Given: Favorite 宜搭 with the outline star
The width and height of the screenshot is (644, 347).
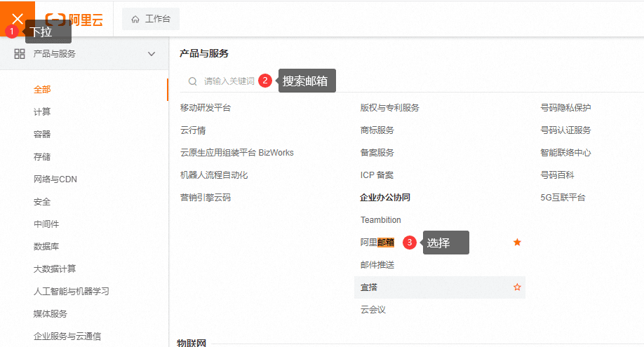Looking at the screenshot, I should coord(517,287).
